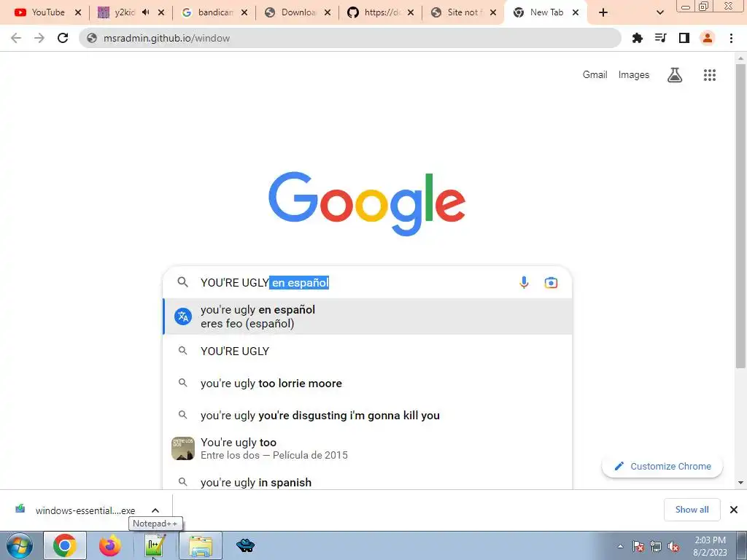Click the Entre los dos movie thumbnail

click(183, 448)
